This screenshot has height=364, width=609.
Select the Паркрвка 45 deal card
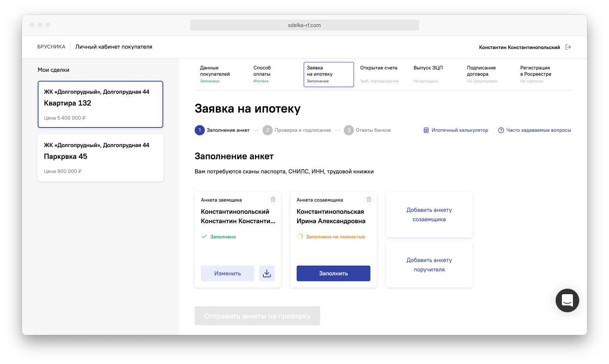click(x=100, y=158)
